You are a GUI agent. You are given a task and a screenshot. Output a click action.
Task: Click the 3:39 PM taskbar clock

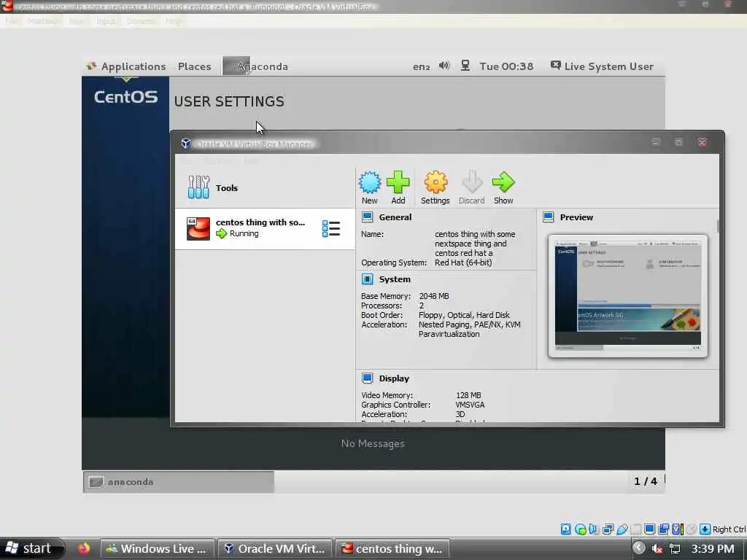coord(713,548)
